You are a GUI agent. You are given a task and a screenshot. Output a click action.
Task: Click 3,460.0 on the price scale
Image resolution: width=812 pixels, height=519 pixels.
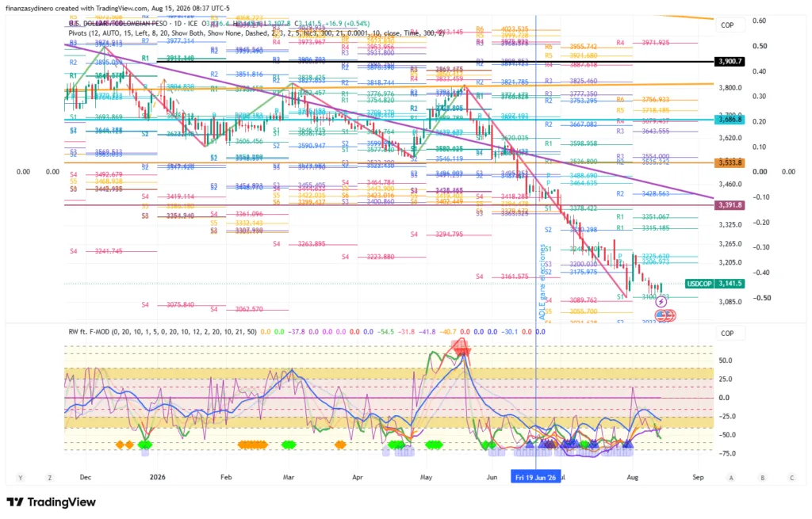pos(730,184)
